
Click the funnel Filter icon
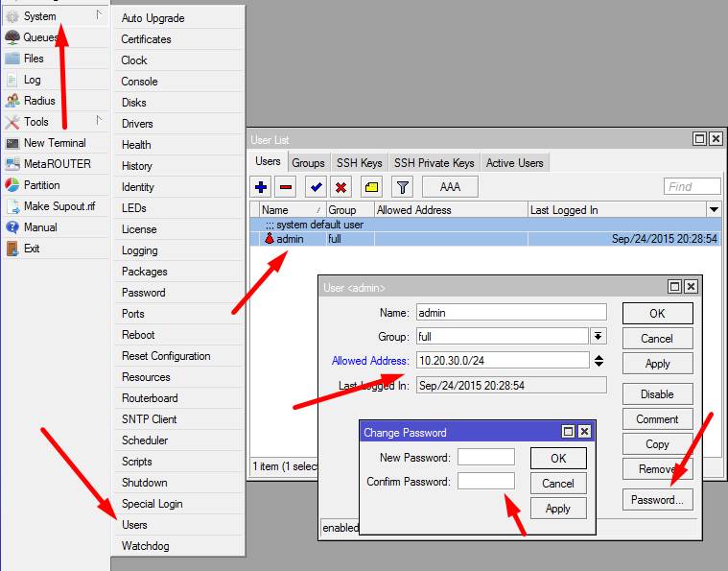[x=403, y=187]
